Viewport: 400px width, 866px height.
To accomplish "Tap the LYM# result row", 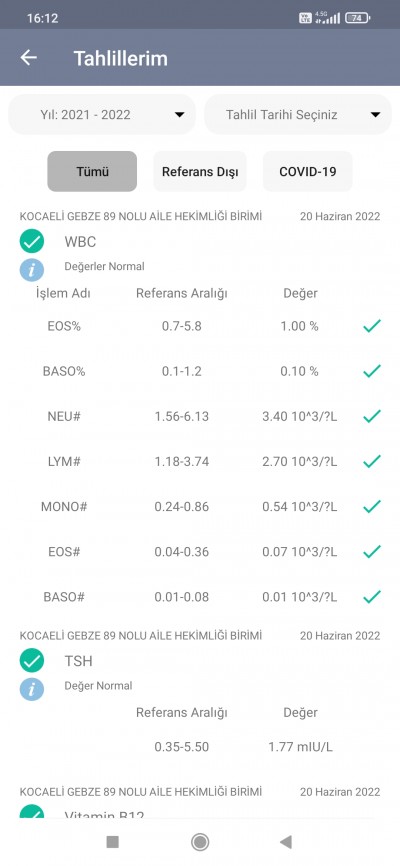I will click(x=200, y=461).
